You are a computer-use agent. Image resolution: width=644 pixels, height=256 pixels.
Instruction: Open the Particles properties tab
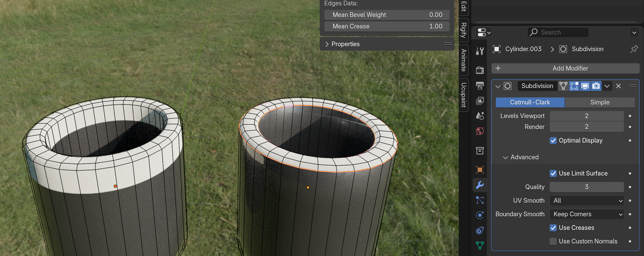click(x=480, y=200)
